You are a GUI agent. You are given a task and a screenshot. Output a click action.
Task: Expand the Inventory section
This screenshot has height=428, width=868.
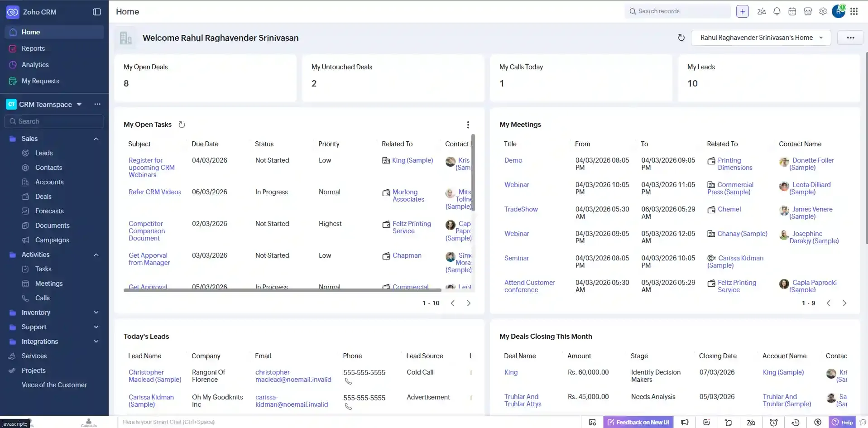pyautogui.click(x=96, y=313)
